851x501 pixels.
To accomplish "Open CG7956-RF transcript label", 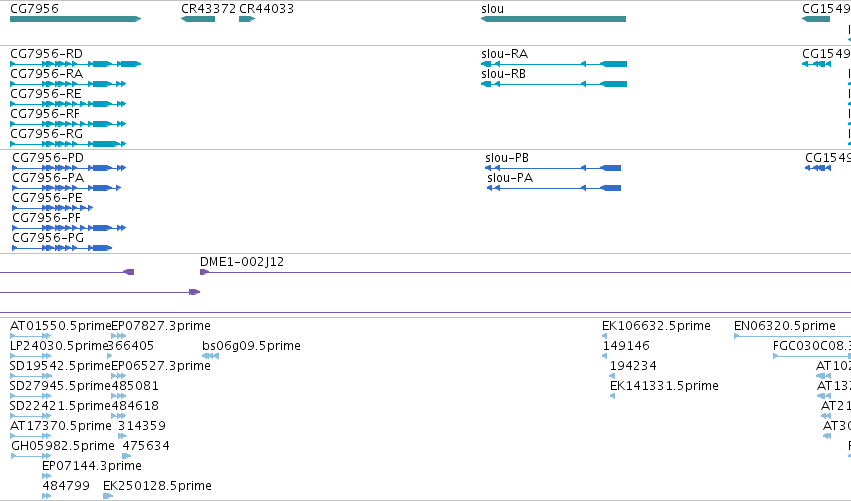I will pos(45,114).
